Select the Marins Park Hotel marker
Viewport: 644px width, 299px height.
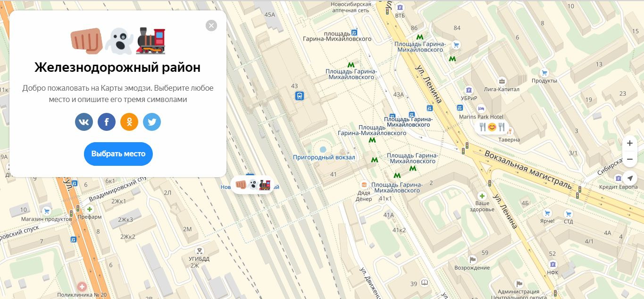(x=481, y=109)
